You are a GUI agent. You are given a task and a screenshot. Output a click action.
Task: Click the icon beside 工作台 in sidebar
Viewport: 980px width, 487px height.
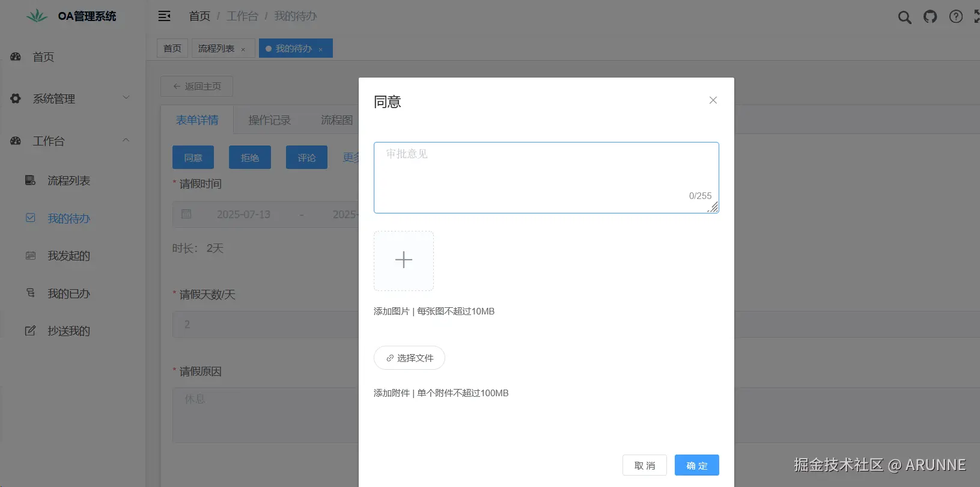(16, 141)
